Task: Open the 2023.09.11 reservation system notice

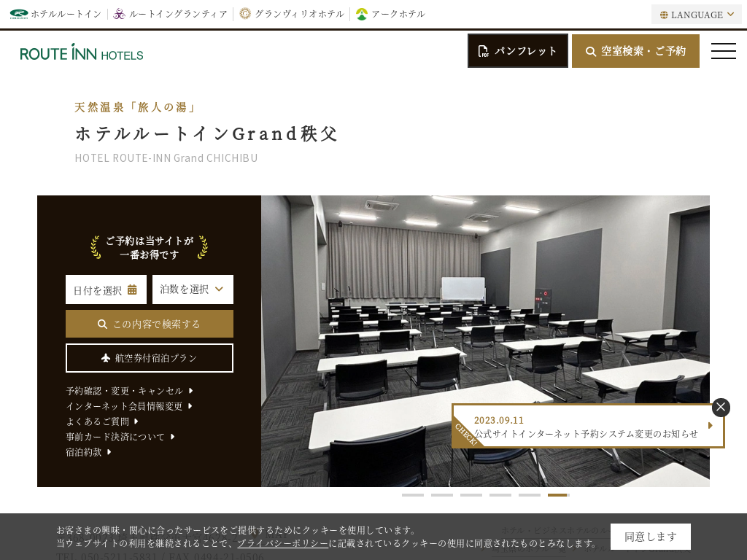Action: pyautogui.click(x=588, y=427)
